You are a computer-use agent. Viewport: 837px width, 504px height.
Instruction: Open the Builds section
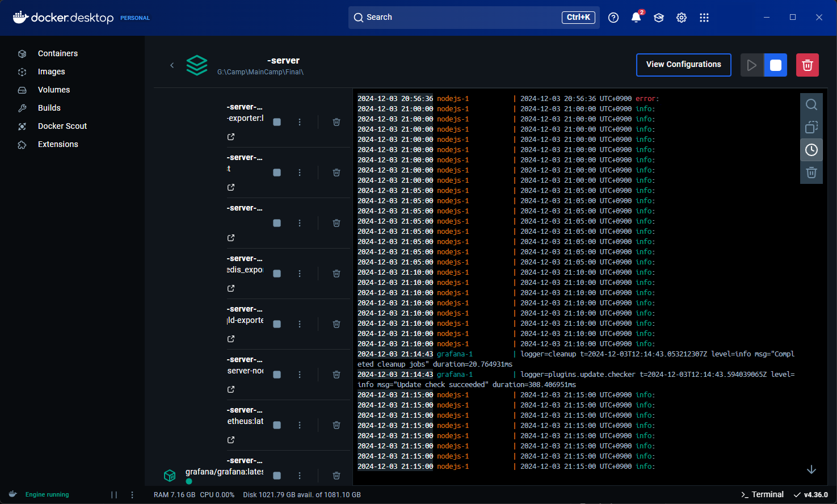click(x=49, y=108)
